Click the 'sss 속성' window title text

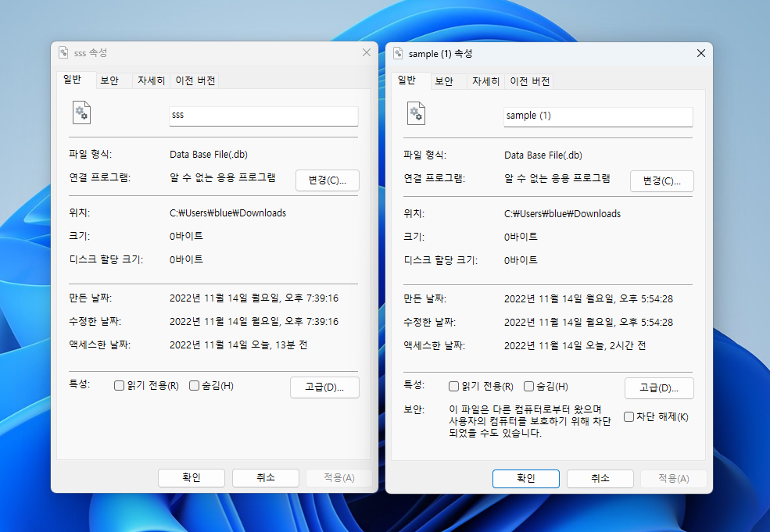tap(91, 52)
